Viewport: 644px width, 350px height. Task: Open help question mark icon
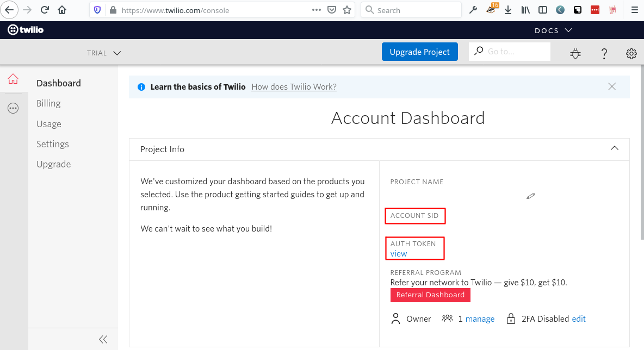(x=604, y=53)
